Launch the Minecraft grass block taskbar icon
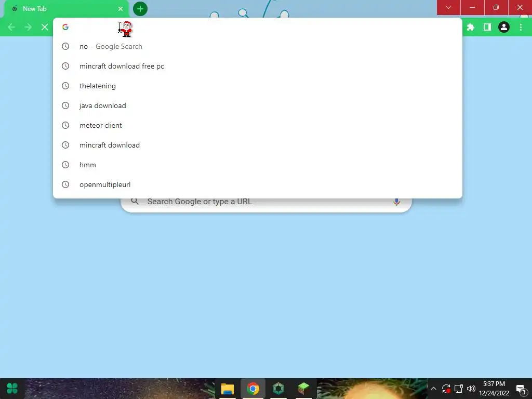Image resolution: width=532 pixels, height=399 pixels. (x=303, y=389)
